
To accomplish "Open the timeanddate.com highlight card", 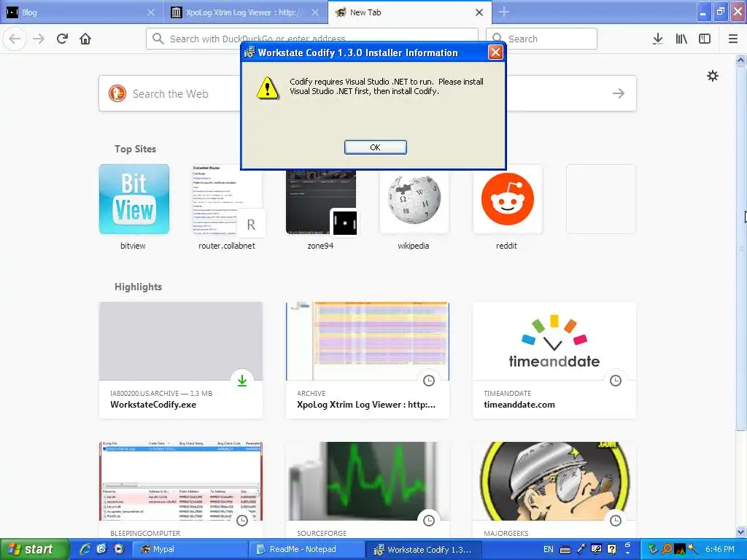I will click(x=554, y=360).
